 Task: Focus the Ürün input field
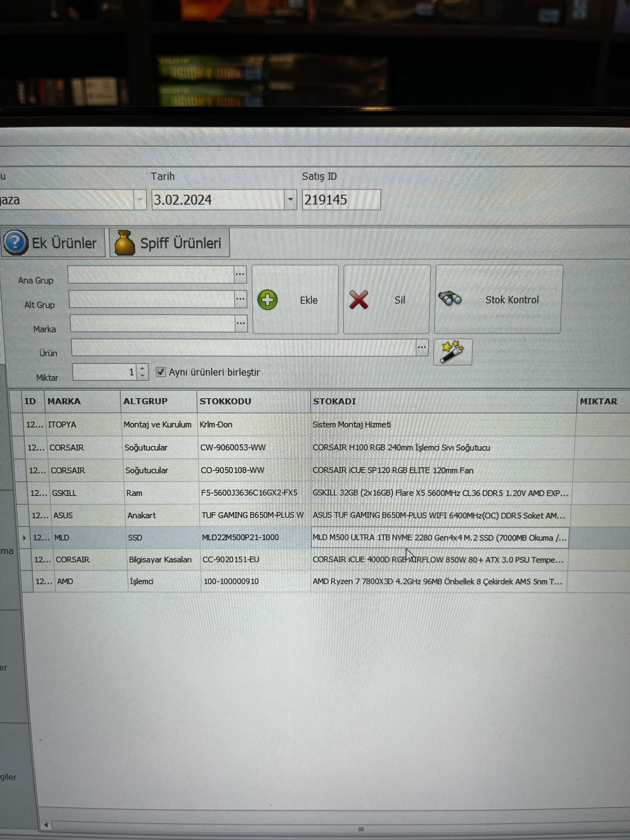pyautogui.click(x=244, y=347)
